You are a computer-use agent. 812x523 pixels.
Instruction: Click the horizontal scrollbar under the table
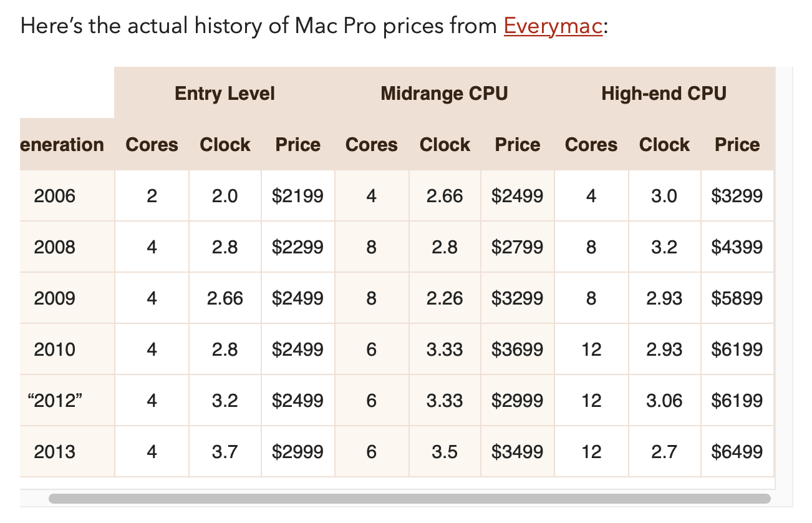click(x=410, y=499)
